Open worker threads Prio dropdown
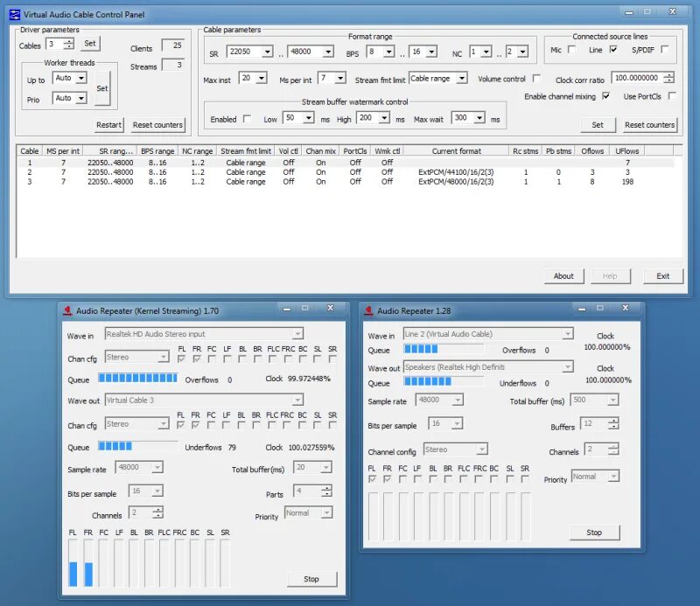Screen dimensions: 700x606 (x=80, y=98)
